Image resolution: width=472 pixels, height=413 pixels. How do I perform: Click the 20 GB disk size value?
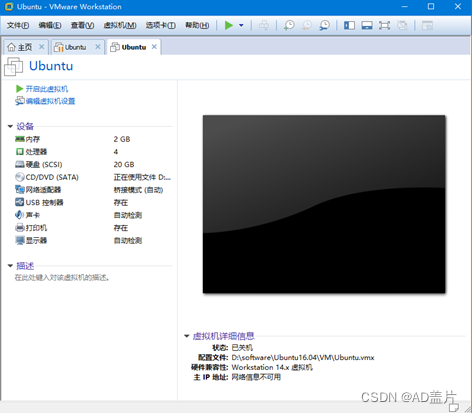124,165
